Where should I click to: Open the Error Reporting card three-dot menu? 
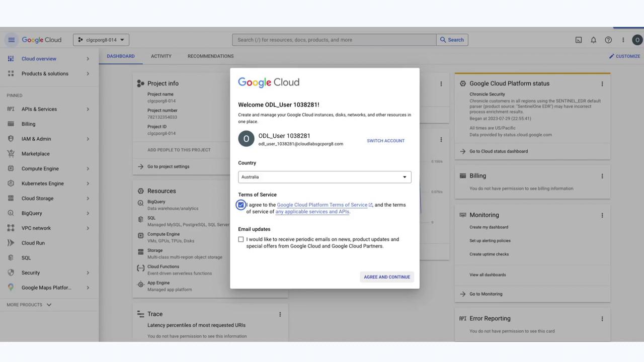click(x=602, y=319)
